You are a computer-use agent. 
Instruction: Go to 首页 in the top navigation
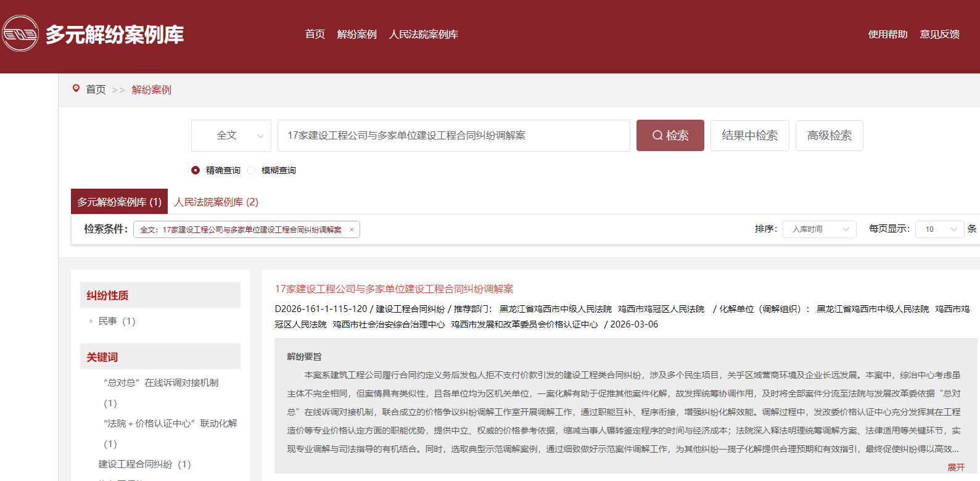pos(315,35)
